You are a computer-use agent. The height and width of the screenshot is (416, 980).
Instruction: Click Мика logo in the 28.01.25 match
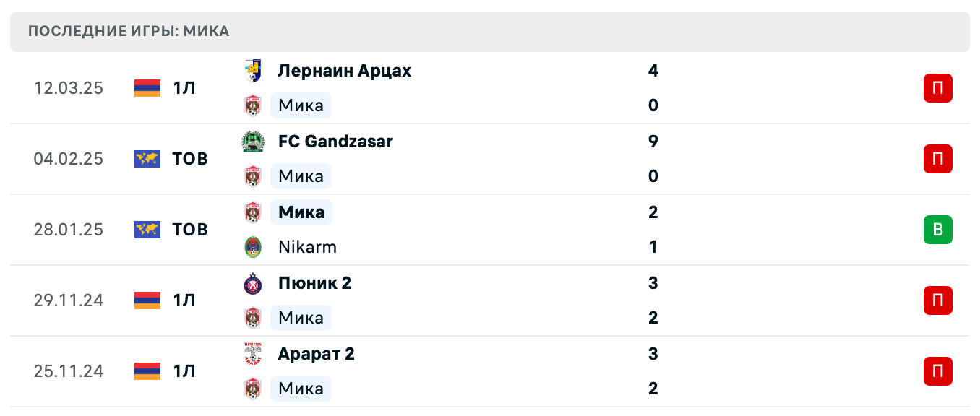click(252, 212)
